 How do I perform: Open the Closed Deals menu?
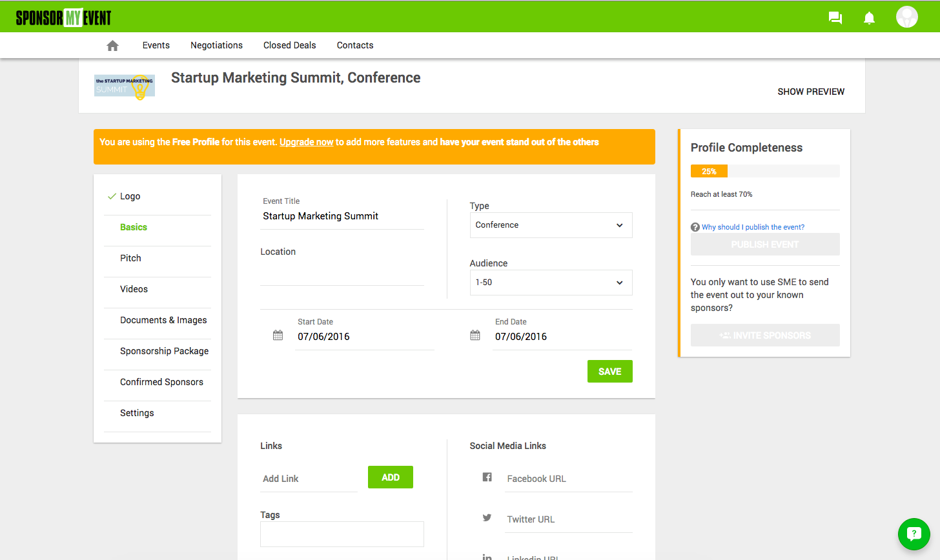(x=290, y=45)
